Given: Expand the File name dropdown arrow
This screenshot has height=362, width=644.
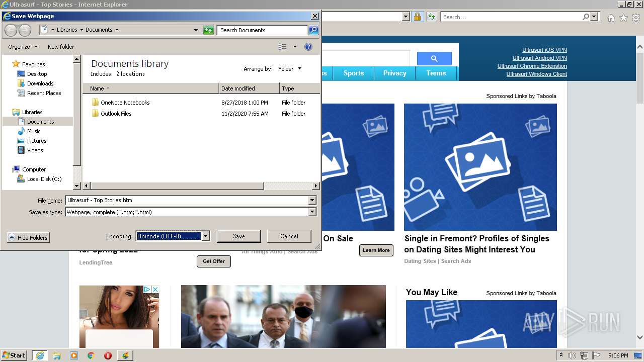Looking at the screenshot, I should click(x=312, y=200).
